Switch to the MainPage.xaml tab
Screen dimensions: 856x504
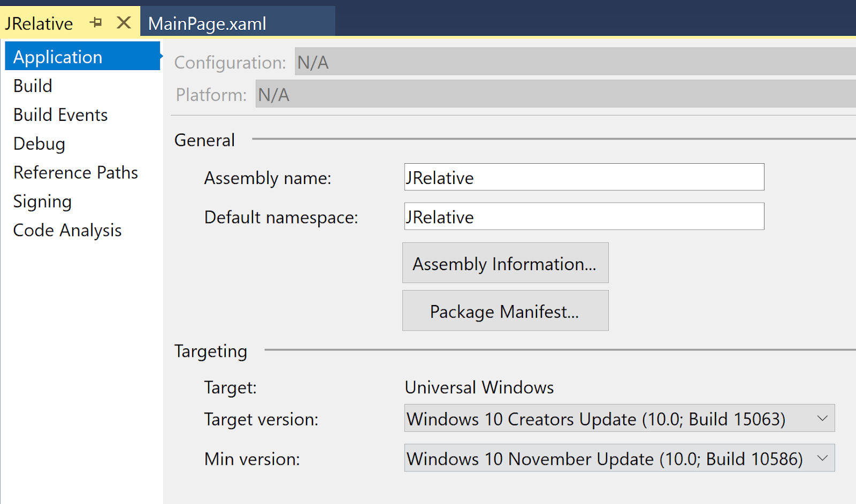[238, 22]
